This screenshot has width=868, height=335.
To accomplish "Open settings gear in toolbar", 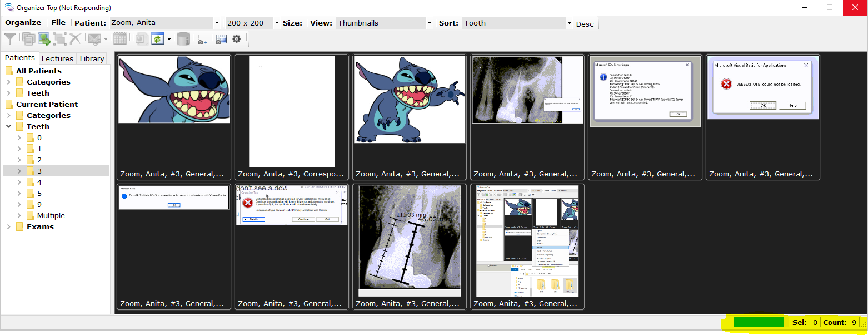I will (237, 39).
